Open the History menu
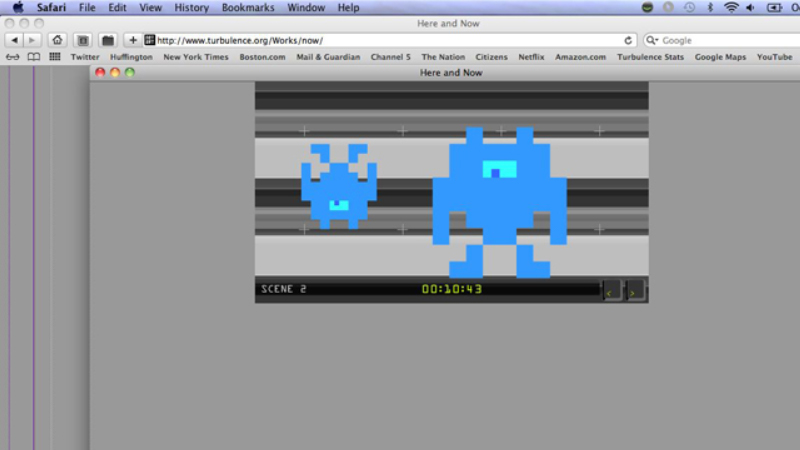Viewport: 800px width, 450px height. [191, 8]
